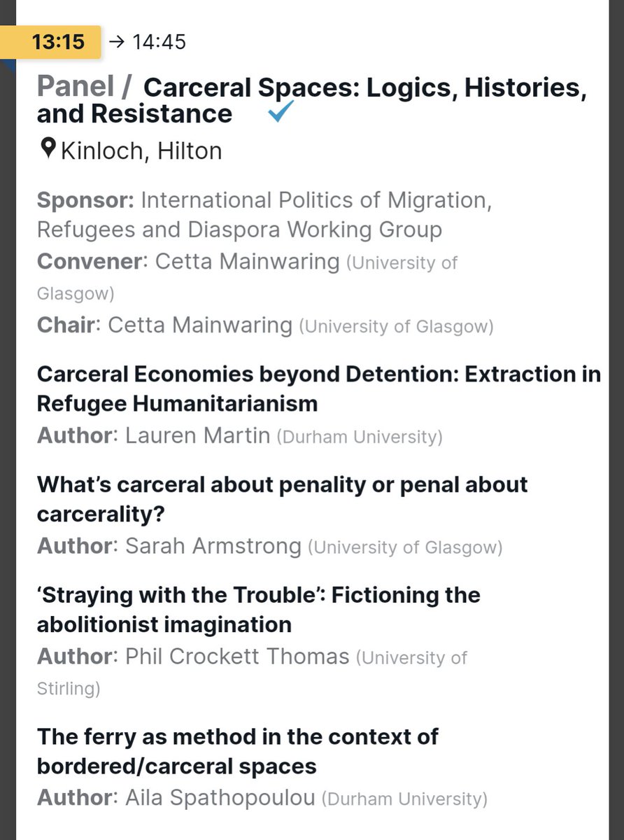This screenshot has height=840, width=624.
Task: Open paper Carceral Economies beyond Detention
Action: pos(319,388)
